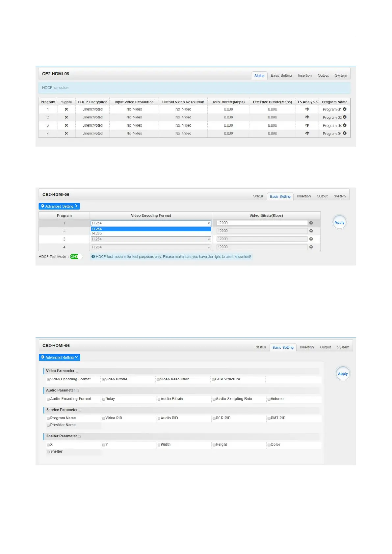Check PMT PID option
Screen dimensions: 392x554
click(x=269, y=418)
